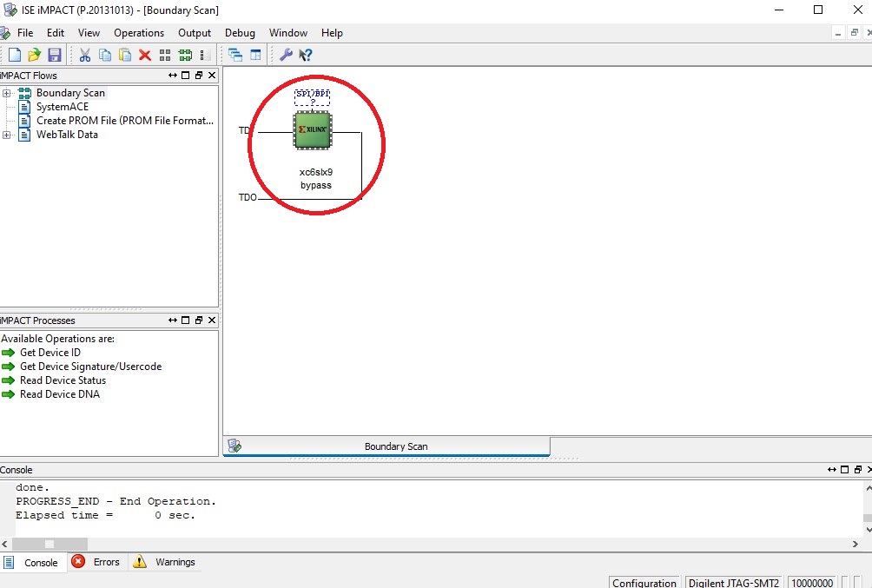Viewport: 872px width, 588px height.
Task: Select Create PROM File flow item
Action: (x=124, y=121)
